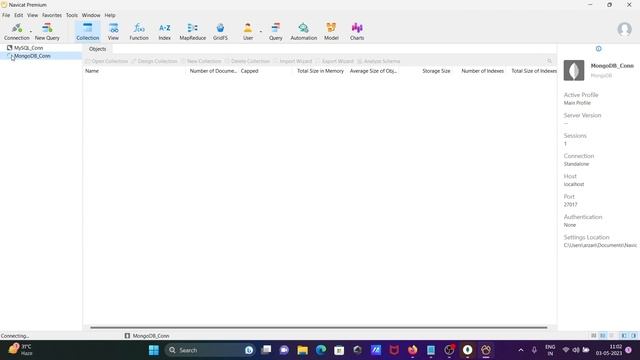Open the View objects icon

[x=113, y=31]
